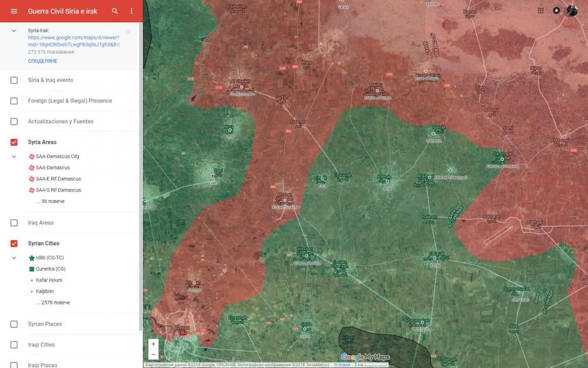Select SAA-Damascus City in layer list
588x368 pixels.
click(57, 157)
